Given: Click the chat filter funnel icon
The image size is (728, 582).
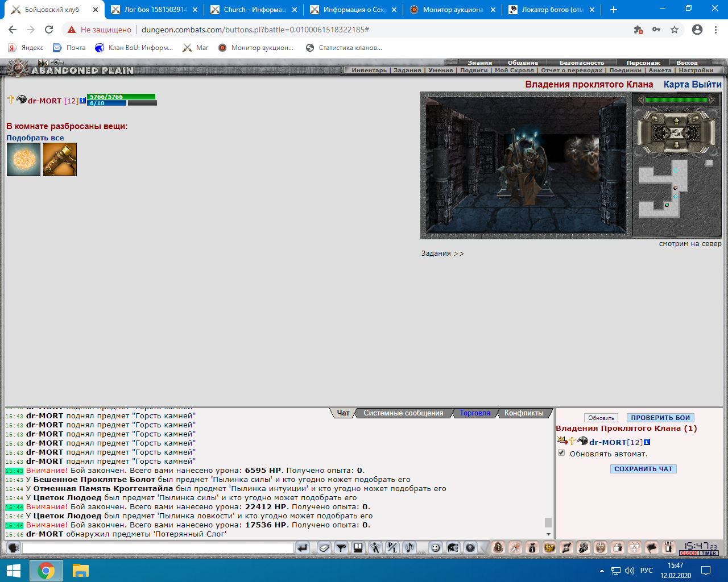Looking at the screenshot, I should click(x=341, y=547).
